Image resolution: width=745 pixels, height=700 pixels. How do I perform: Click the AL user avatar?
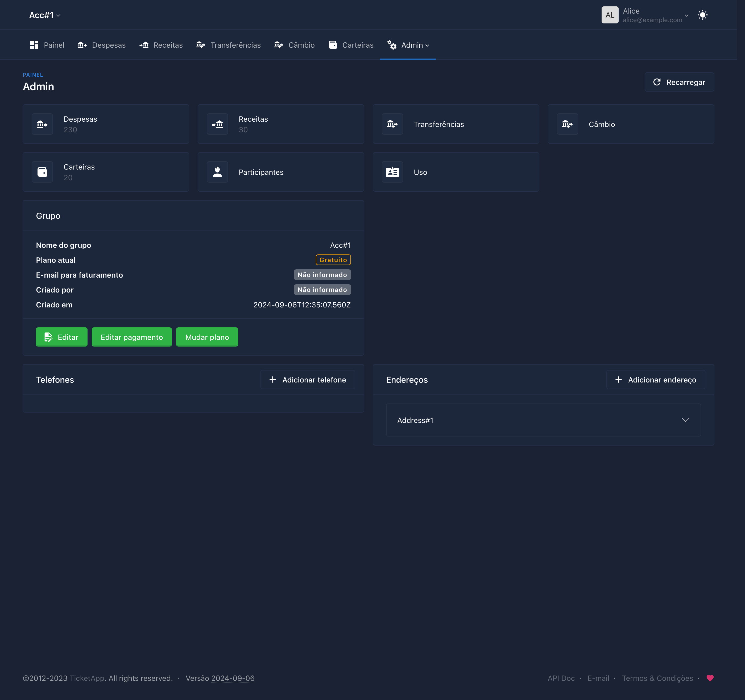coord(610,15)
